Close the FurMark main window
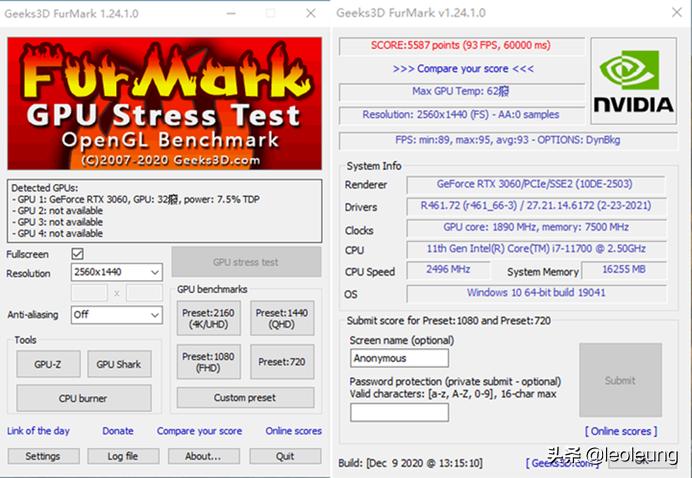Screen dimensions: 692x478 [311, 13]
